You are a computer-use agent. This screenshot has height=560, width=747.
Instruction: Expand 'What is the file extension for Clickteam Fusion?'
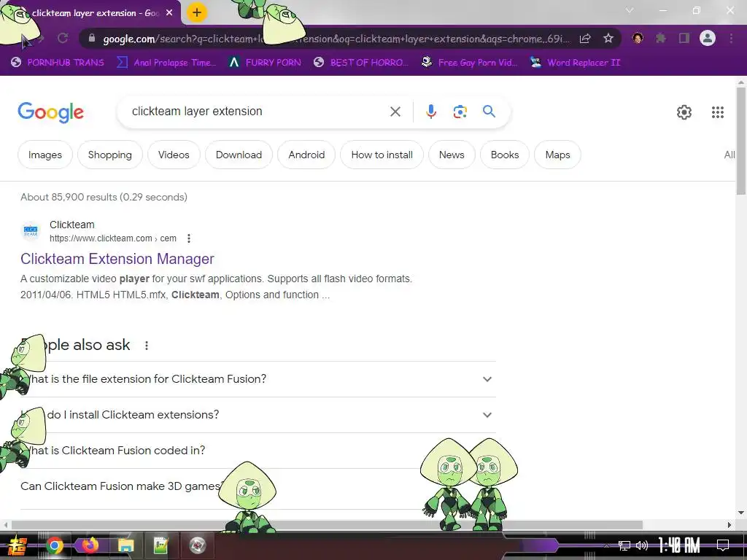[x=258, y=379]
